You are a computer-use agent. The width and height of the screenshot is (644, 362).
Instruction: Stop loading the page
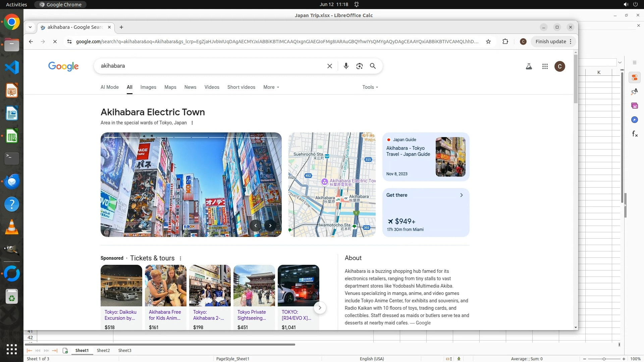click(55, 42)
